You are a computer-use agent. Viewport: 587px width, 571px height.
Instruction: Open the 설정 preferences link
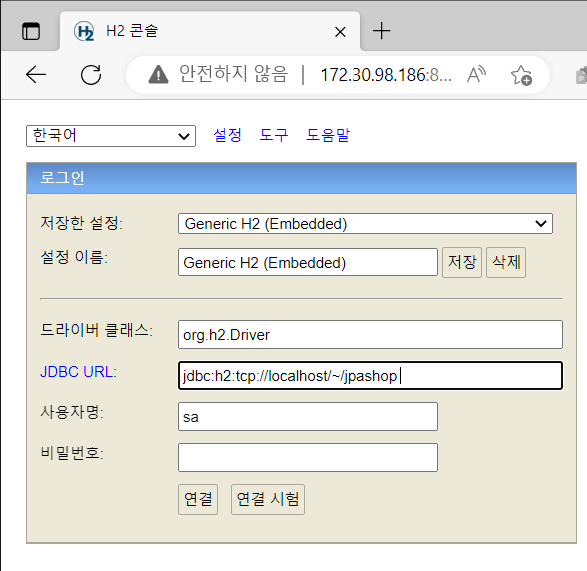tap(227, 135)
